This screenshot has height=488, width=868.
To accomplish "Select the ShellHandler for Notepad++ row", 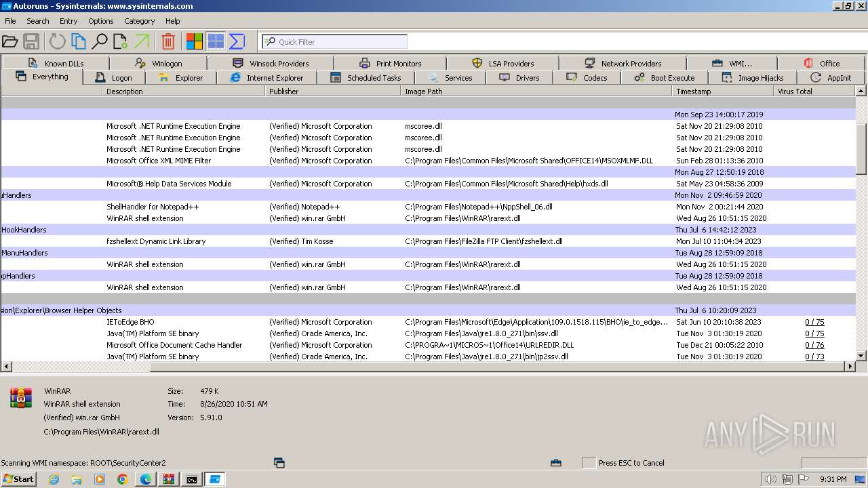I will point(428,207).
